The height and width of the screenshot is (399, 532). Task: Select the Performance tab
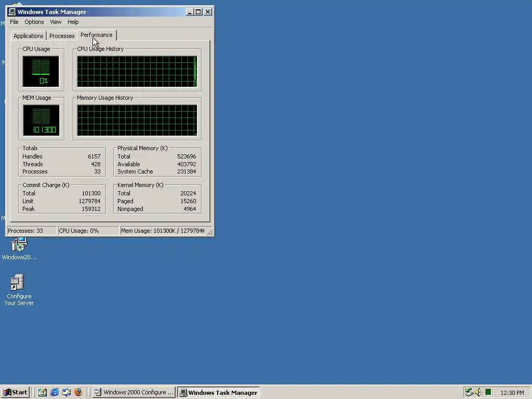click(96, 35)
